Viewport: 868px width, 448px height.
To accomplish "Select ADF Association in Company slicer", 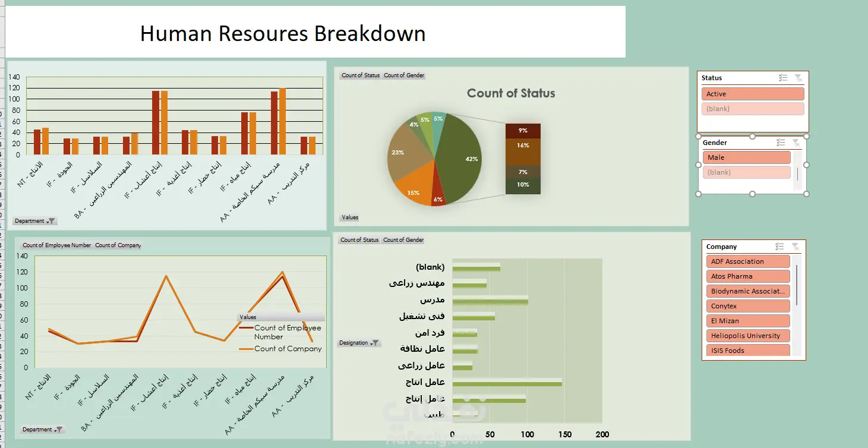I will [x=748, y=261].
